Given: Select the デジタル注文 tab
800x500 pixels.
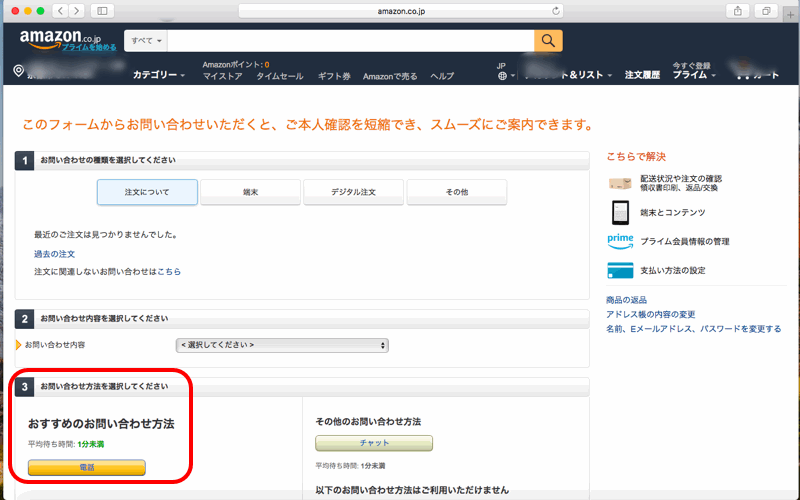Looking at the screenshot, I should (353, 192).
